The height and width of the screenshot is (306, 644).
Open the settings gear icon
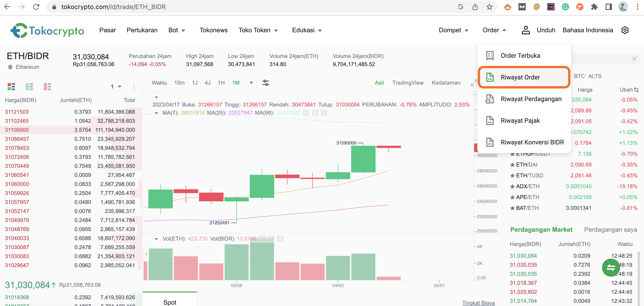point(625,30)
